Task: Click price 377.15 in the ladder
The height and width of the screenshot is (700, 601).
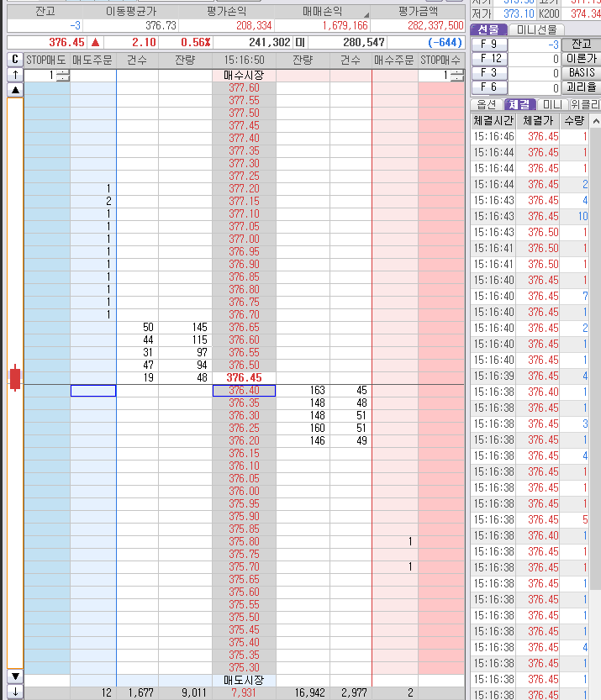Action: 244,202
